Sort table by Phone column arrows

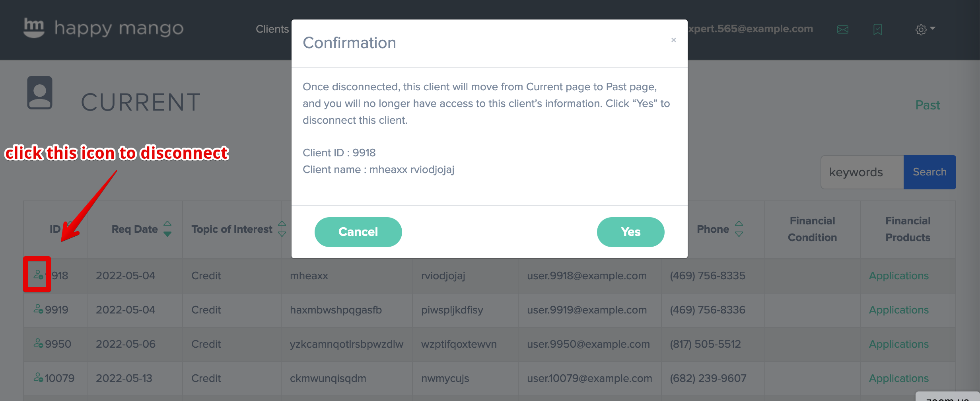click(x=739, y=229)
